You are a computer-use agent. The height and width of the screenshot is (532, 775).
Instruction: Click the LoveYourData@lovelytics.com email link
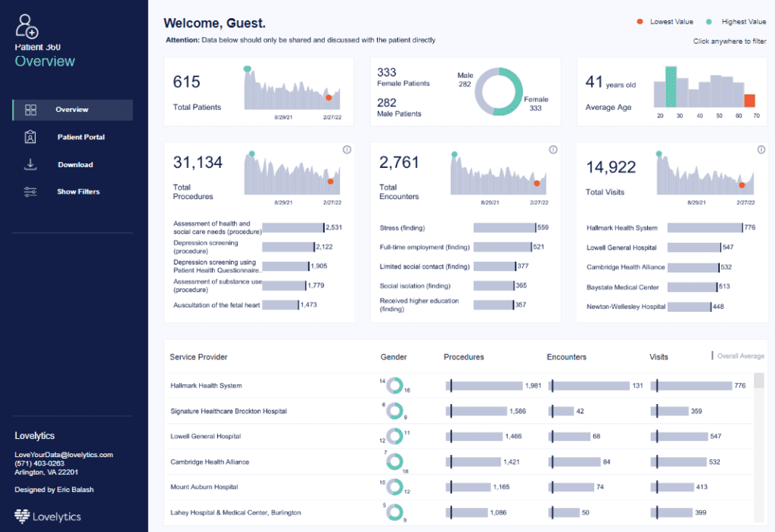pyautogui.click(x=64, y=455)
